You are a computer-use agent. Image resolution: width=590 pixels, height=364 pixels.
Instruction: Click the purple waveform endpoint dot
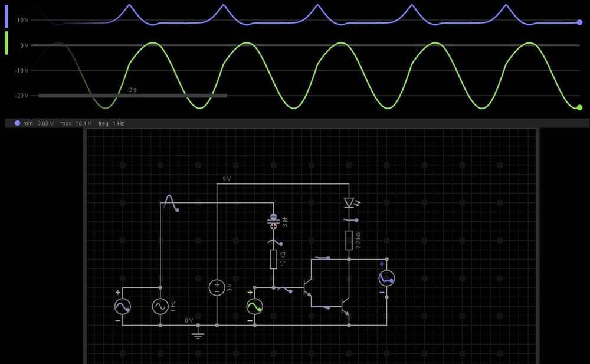click(x=579, y=22)
